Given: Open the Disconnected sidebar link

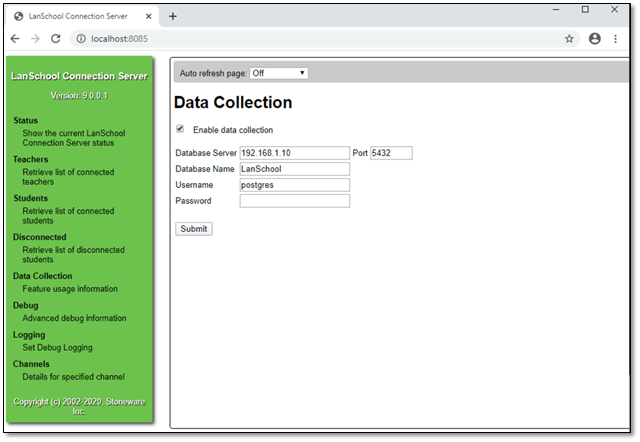Looking at the screenshot, I should (40, 237).
